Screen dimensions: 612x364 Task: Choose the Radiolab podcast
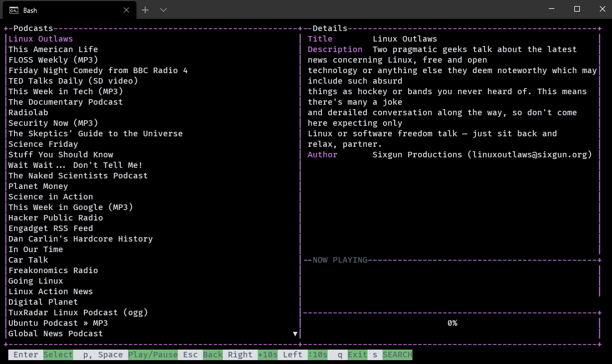click(28, 112)
